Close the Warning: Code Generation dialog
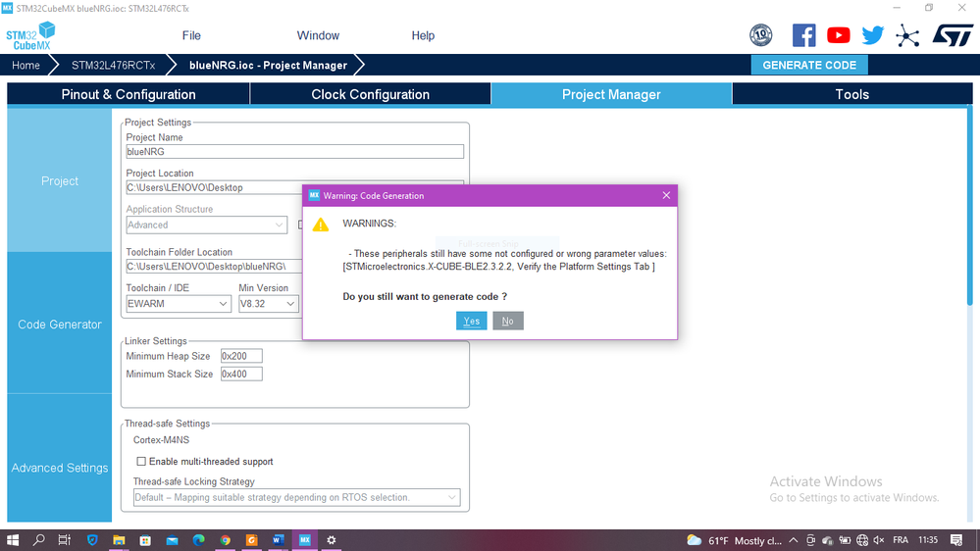The height and width of the screenshot is (551, 980). (666, 195)
